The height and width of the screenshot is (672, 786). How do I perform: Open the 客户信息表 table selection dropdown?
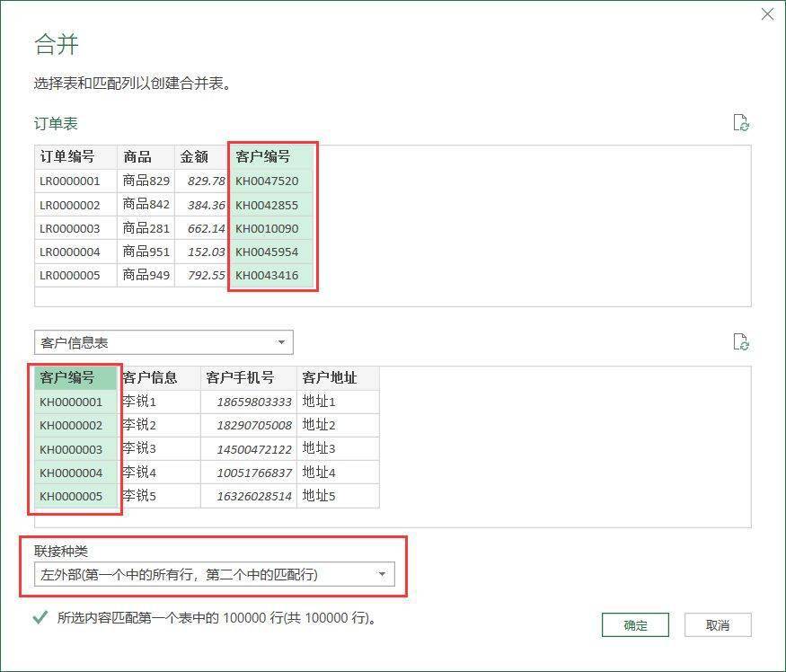pos(163,342)
